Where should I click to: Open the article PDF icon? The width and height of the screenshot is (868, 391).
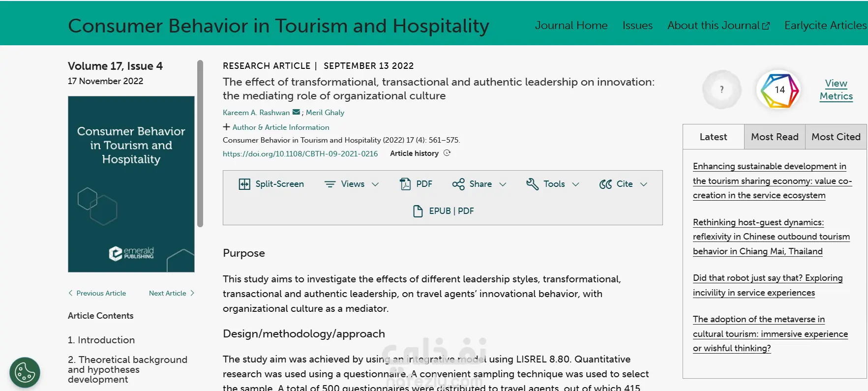coord(405,184)
